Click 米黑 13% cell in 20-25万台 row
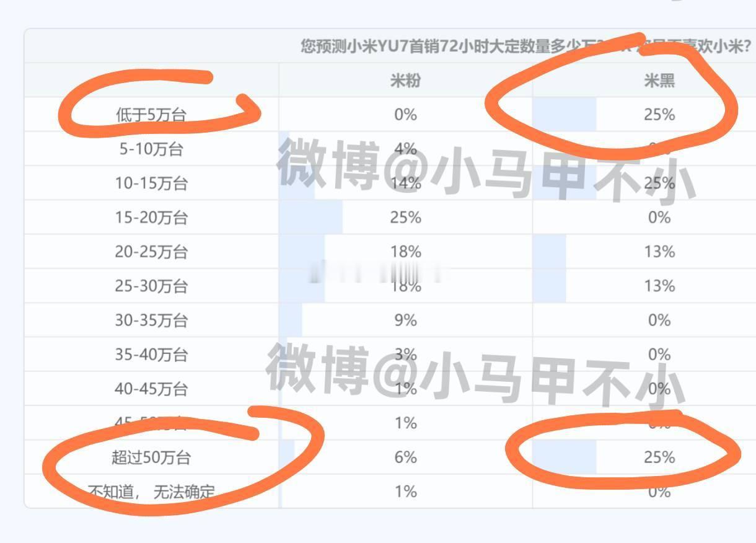The image size is (756, 543). click(659, 252)
